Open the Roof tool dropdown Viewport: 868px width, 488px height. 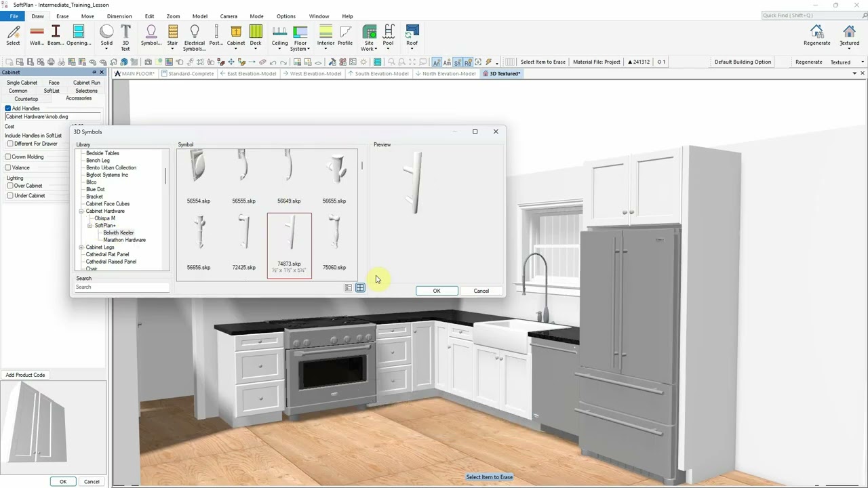pyautogui.click(x=412, y=49)
